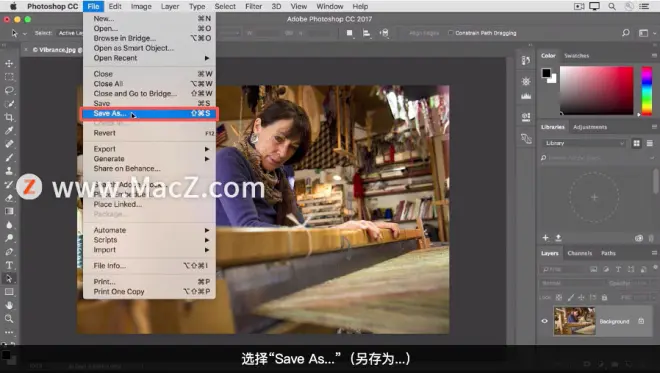Select the Hand tool
The width and height of the screenshot is (660, 373).
coord(9,305)
